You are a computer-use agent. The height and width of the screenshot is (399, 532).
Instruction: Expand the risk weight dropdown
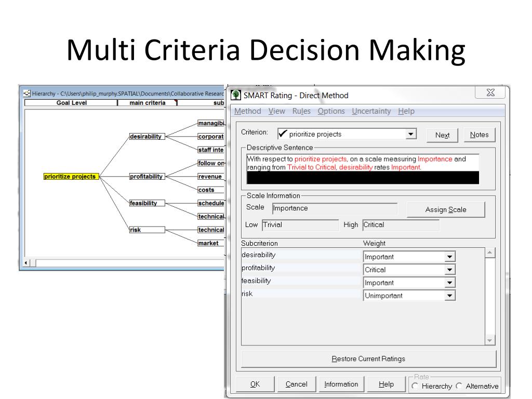(x=449, y=296)
